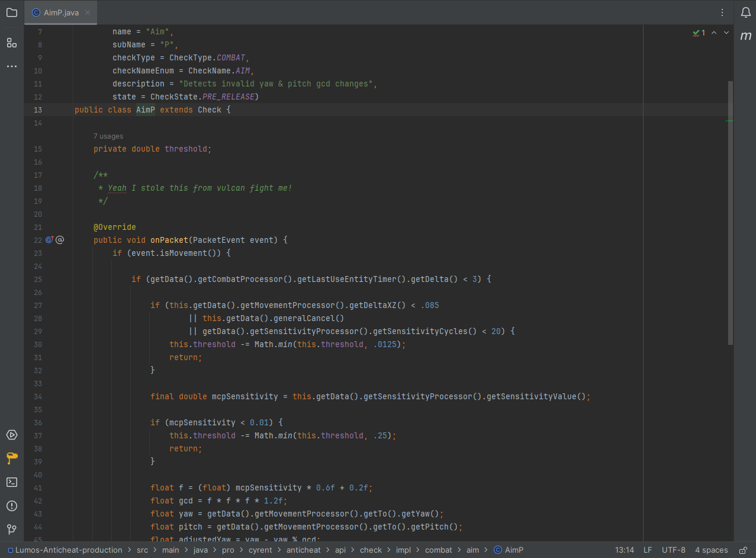The image size is (756, 558).
Task: Click the api breadcrumb
Action: click(x=340, y=550)
